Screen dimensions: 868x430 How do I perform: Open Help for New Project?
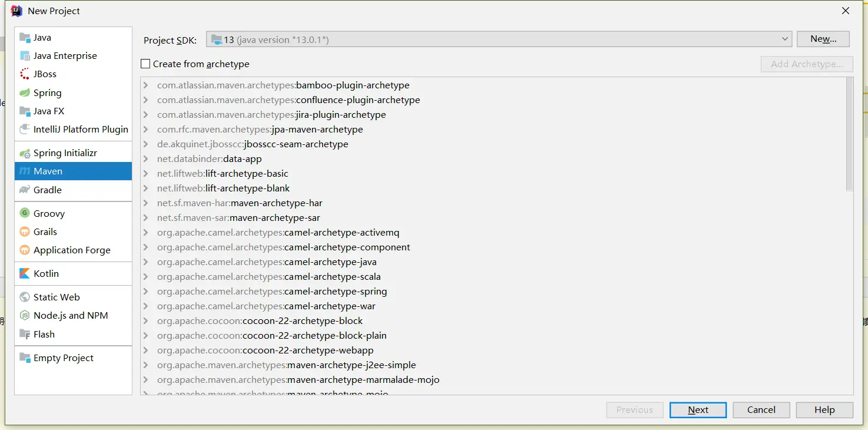coord(824,410)
